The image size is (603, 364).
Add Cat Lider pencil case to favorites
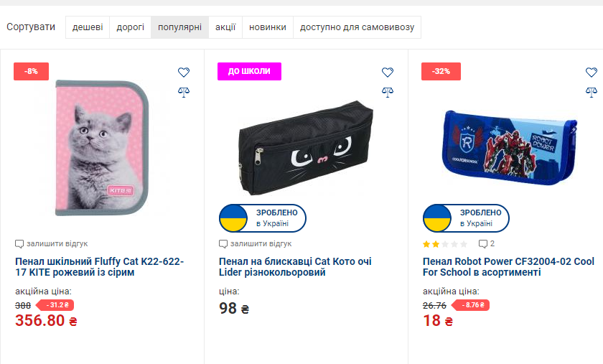(x=388, y=72)
